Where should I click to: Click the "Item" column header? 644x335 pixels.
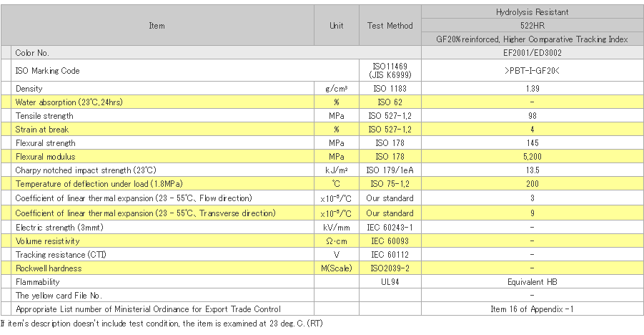[x=157, y=26]
